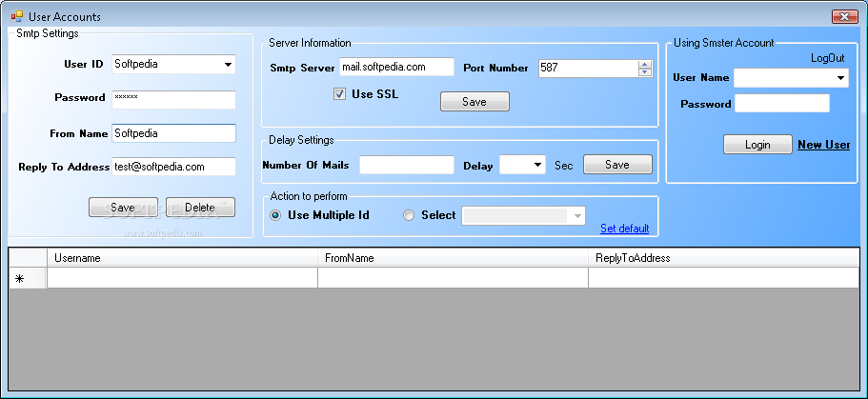Delete the selected Smtp account
The image size is (868, 399).
pos(200,208)
